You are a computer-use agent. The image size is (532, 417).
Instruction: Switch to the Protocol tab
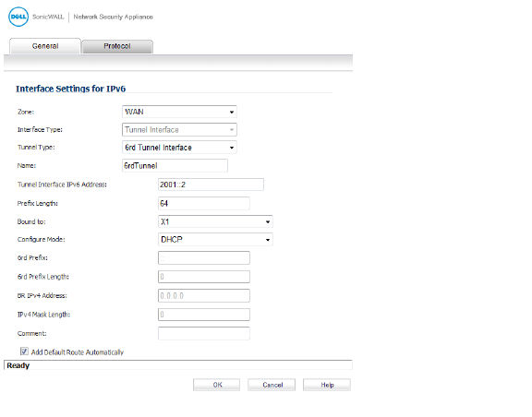[117, 46]
